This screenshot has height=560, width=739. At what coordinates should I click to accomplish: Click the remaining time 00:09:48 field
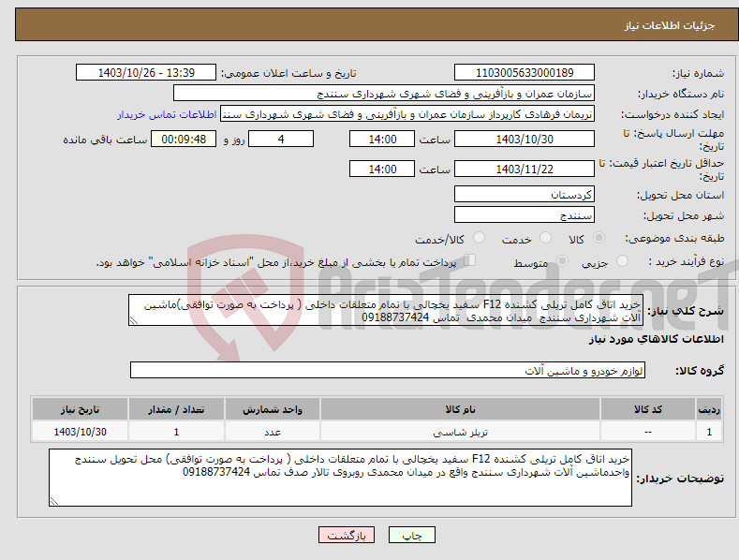pos(184,139)
